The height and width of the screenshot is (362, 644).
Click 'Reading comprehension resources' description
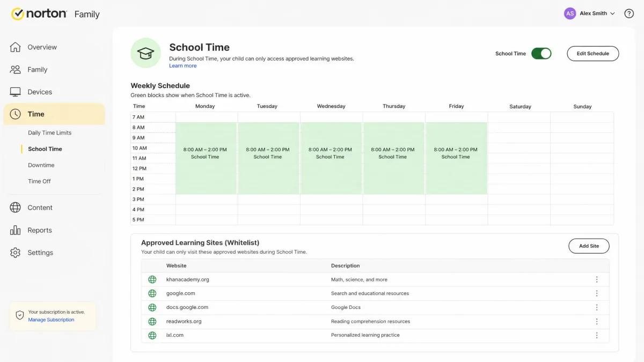coord(370,321)
